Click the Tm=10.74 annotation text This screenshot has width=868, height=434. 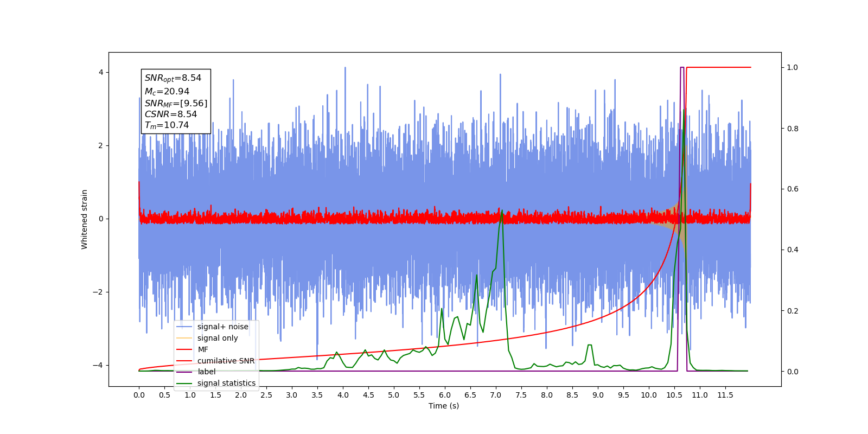(167, 125)
